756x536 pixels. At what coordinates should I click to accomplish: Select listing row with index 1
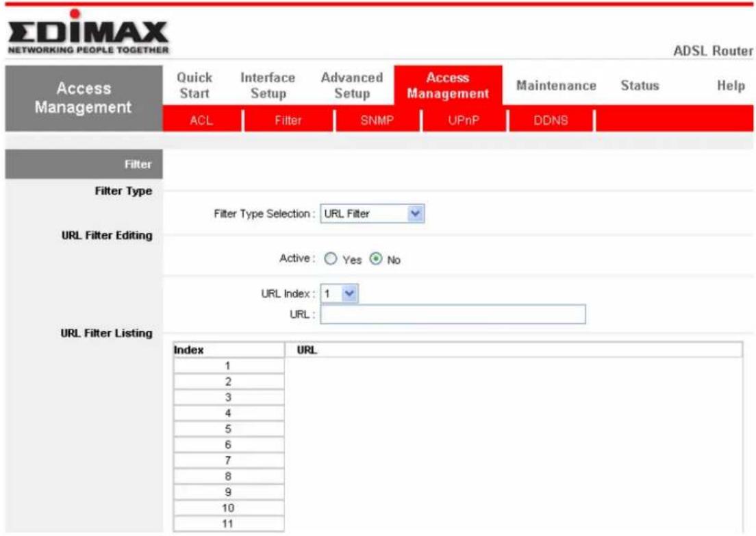pyautogui.click(x=229, y=366)
